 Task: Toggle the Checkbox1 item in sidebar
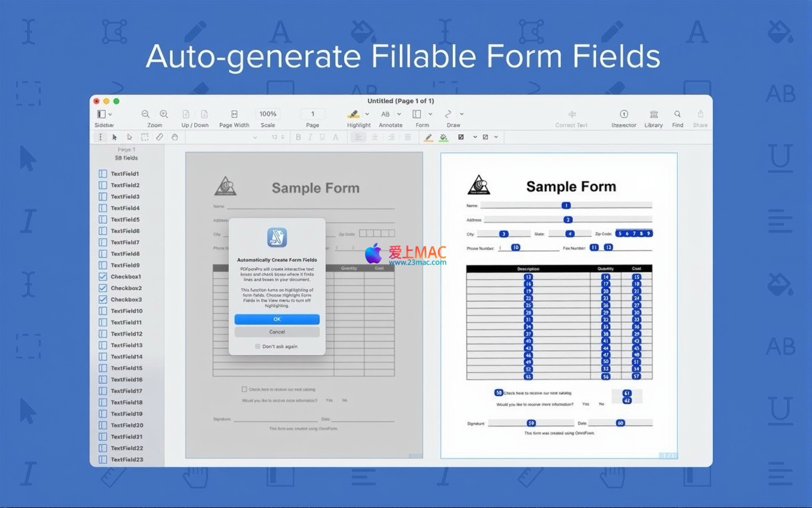pos(103,277)
